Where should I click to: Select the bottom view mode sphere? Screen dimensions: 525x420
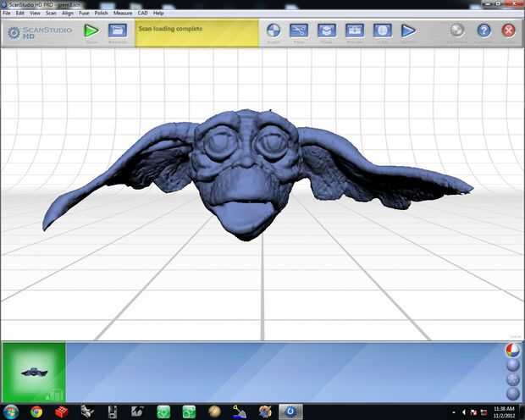click(512, 394)
